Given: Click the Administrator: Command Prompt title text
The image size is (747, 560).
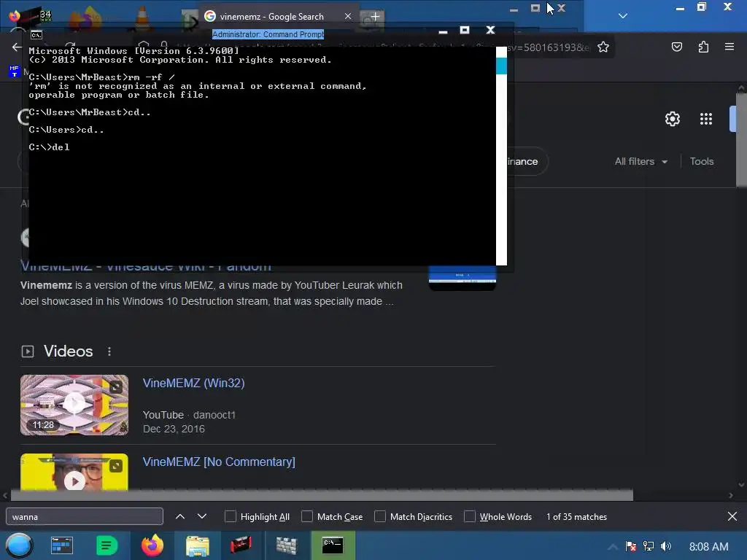Looking at the screenshot, I should coord(268,34).
